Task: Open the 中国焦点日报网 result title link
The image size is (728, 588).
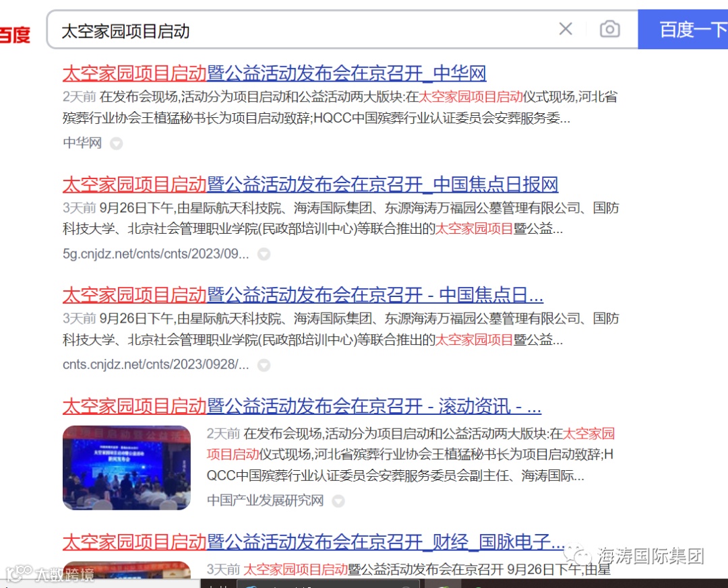Action: (310, 185)
